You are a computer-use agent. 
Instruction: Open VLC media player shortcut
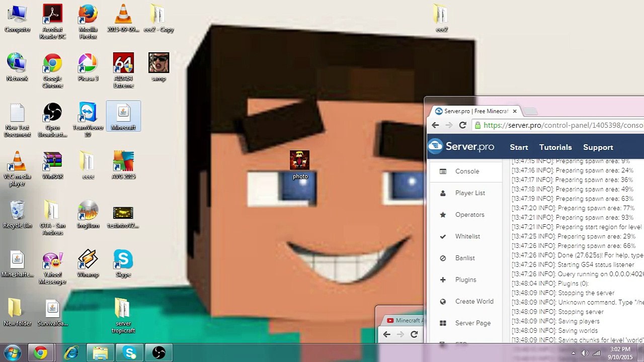17,168
